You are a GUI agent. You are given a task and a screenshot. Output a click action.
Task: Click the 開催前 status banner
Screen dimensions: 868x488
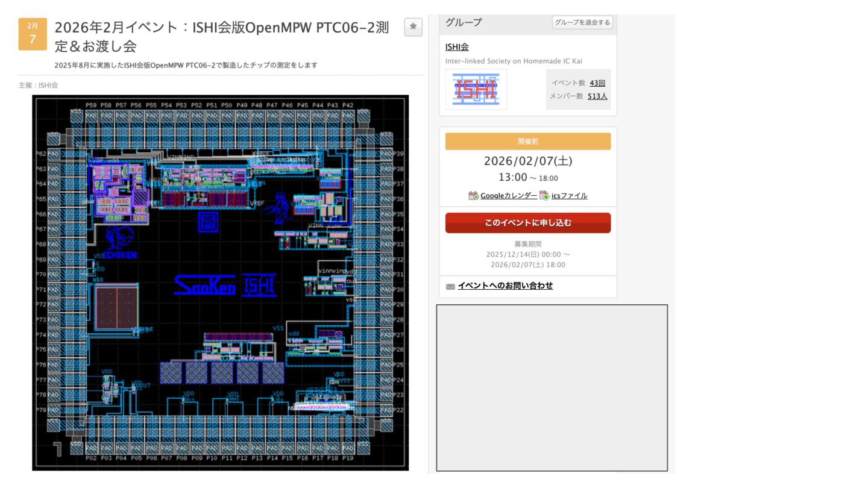click(x=528, y=141)
